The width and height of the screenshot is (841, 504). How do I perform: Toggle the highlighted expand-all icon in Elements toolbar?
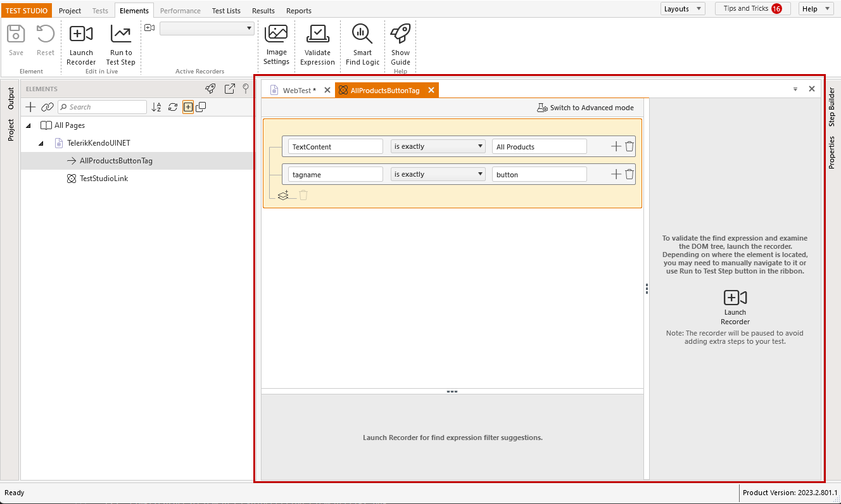[188, 107]
